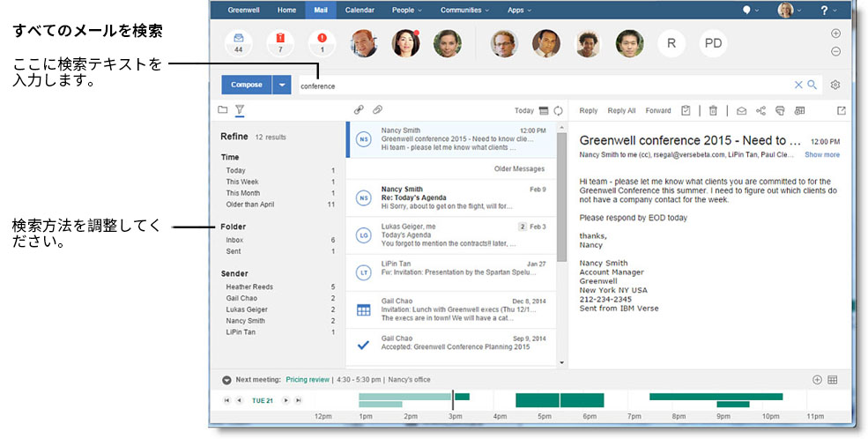Filter results by Inbox folder

pos(279,241)
